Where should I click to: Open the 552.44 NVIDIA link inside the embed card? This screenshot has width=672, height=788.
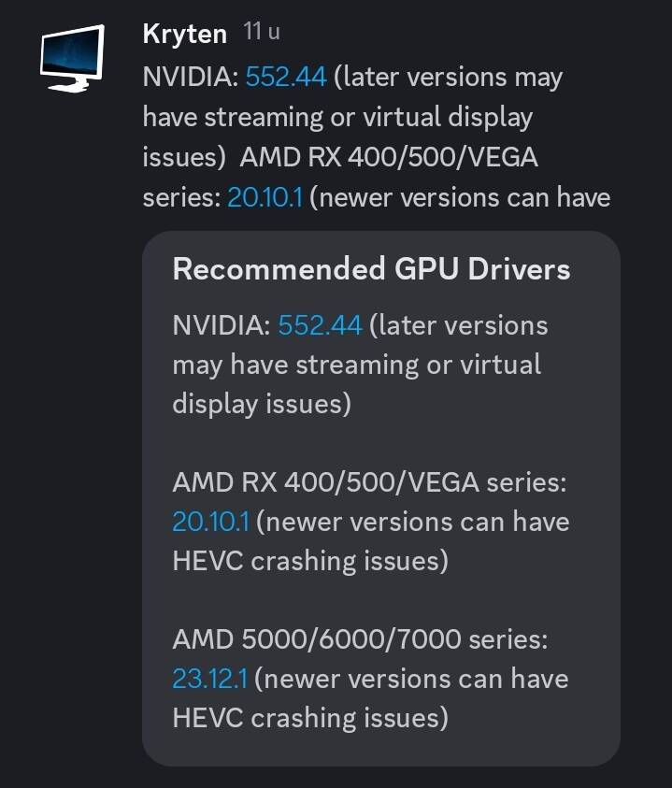coord(320,325)
